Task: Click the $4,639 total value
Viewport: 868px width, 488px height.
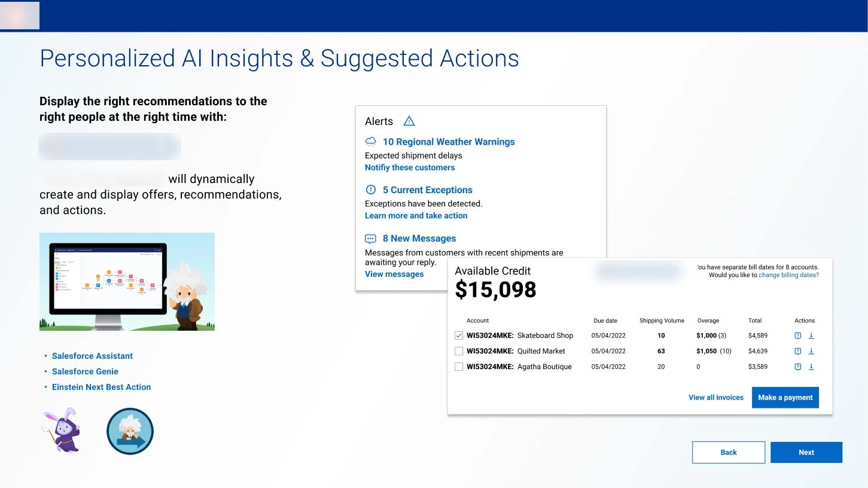Action: (x=758, y=351)
